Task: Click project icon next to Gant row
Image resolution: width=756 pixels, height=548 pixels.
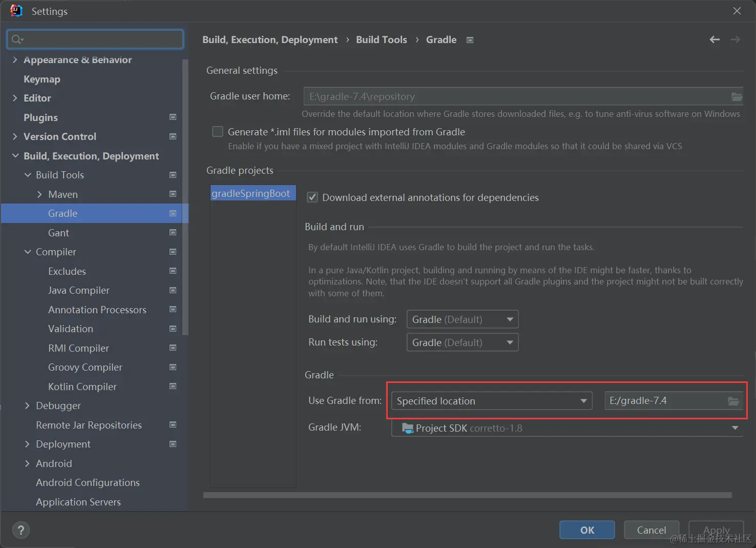Action: coord(173,233)
